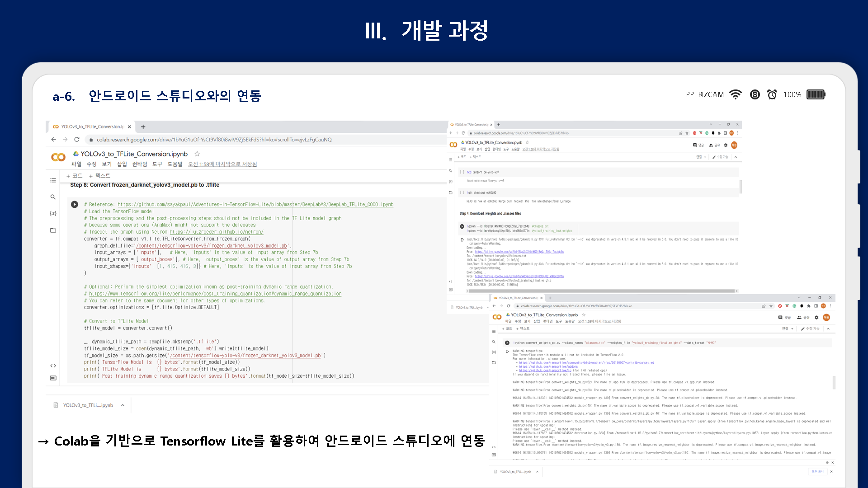The image size is (868, 488).
Task: Bookmark the page using the address bar star
Action: pos(687,133)
